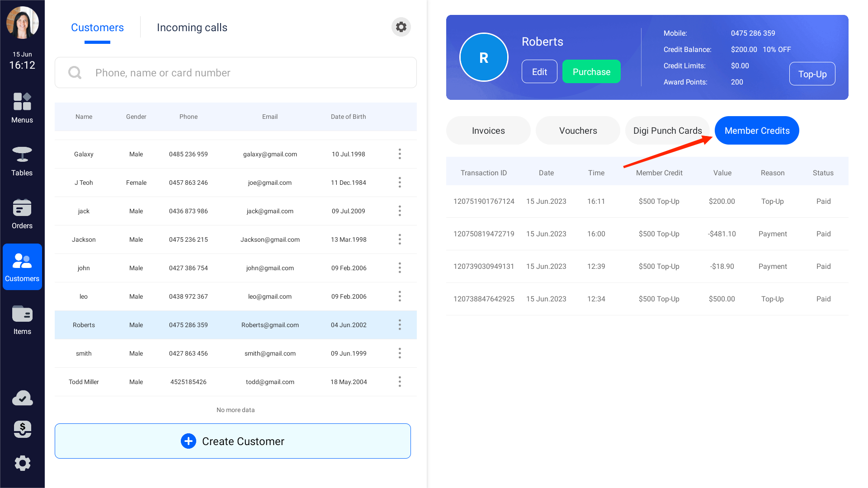The image size is (868, 488).
Task: Click phone number 0427 386 754
Action: [x=189, y=268]
